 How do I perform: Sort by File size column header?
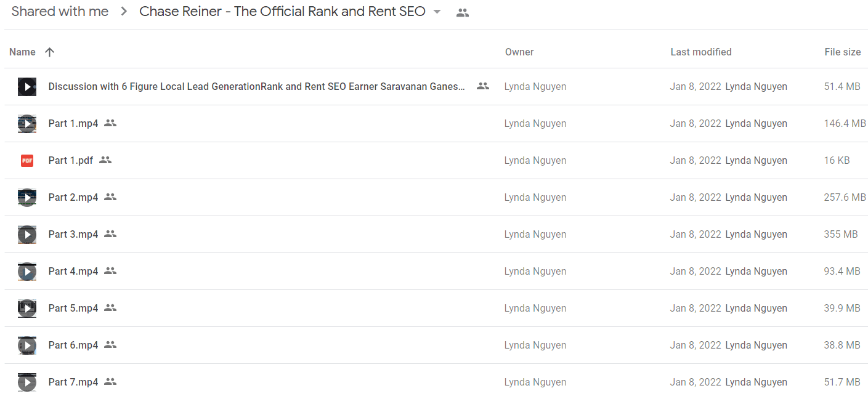[843, 52]
